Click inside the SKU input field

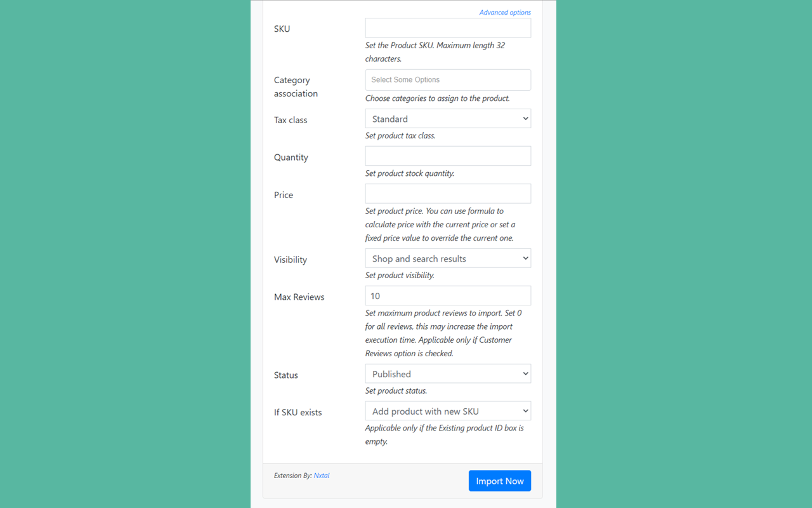447,27
